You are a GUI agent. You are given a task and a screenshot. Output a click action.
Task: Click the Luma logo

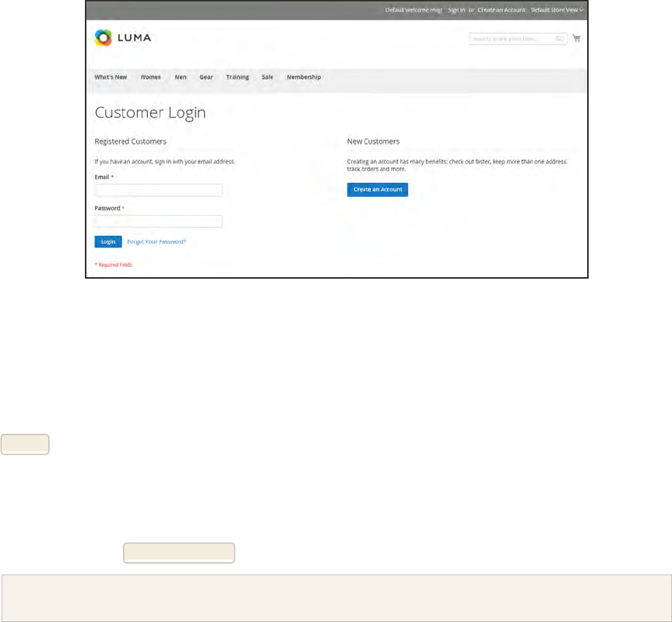(123, 37)
